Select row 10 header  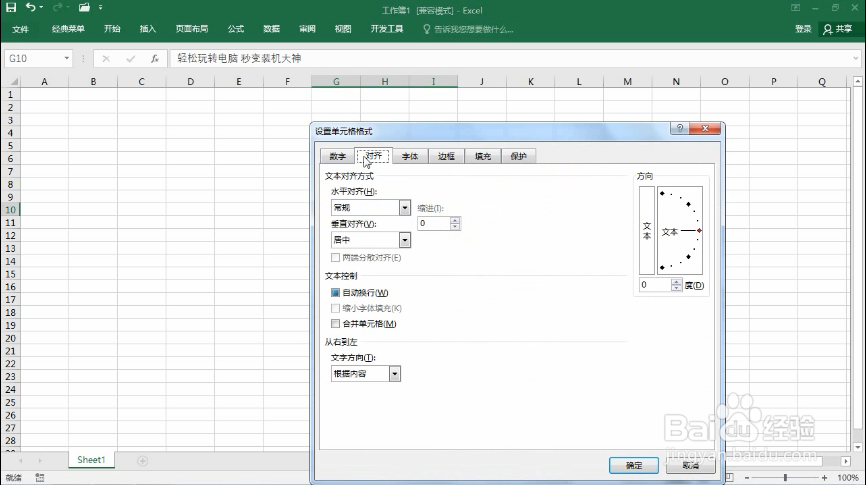pyautogui.click(x=10, y=210)
